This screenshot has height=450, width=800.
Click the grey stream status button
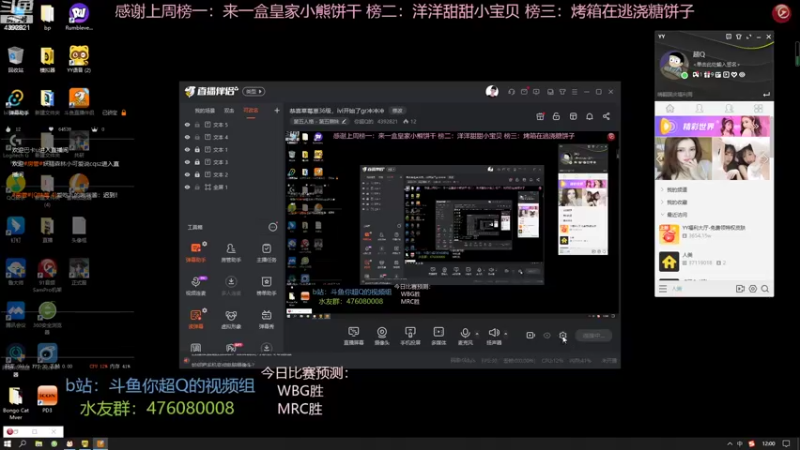[593, 336]
